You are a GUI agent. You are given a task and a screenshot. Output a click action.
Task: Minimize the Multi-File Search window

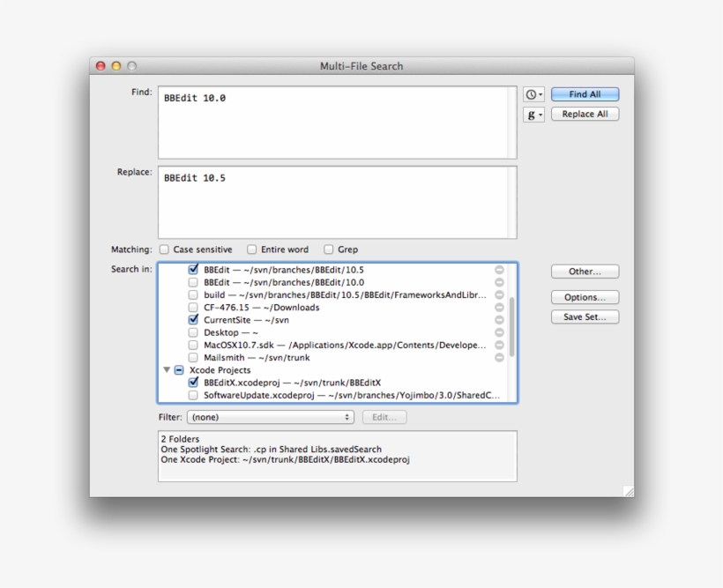116,66
